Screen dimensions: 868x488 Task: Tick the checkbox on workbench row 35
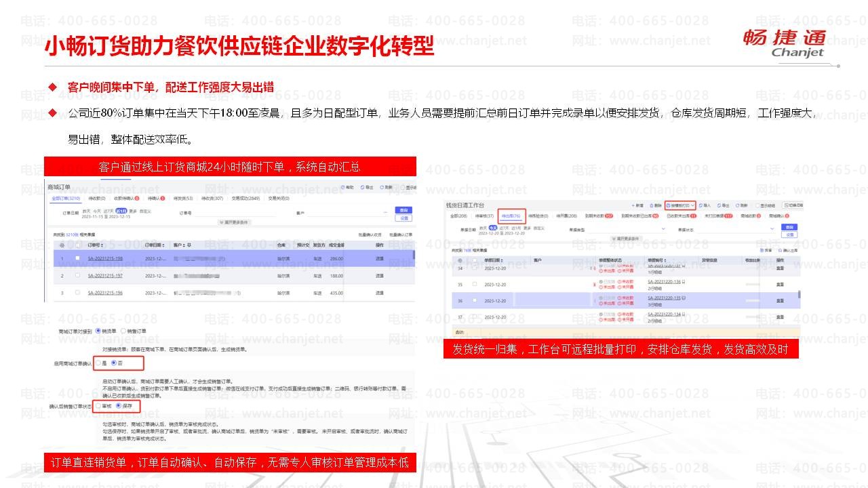pyautogui.click(x=475, y=284)
